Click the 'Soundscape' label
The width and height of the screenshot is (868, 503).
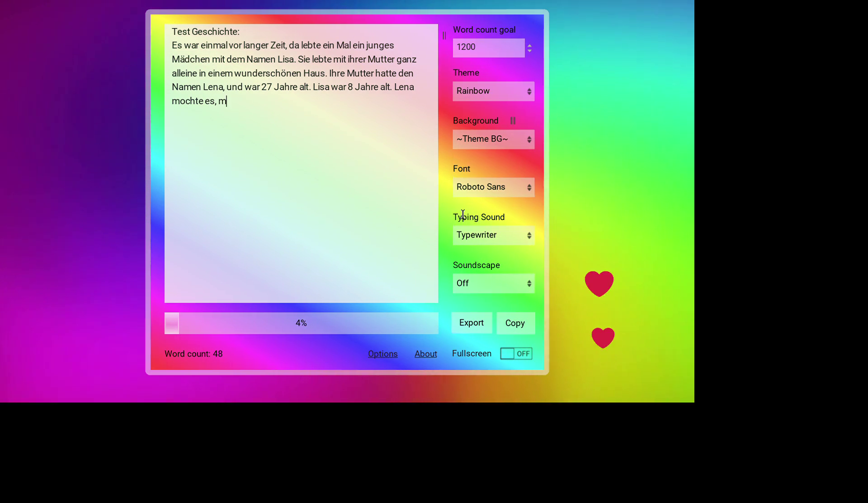476,266
